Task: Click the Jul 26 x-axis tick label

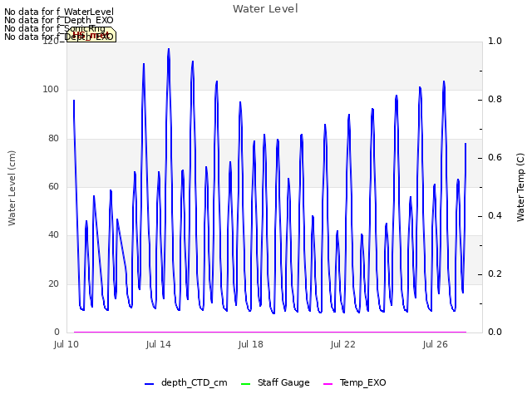Action: (x=436, y=344)
